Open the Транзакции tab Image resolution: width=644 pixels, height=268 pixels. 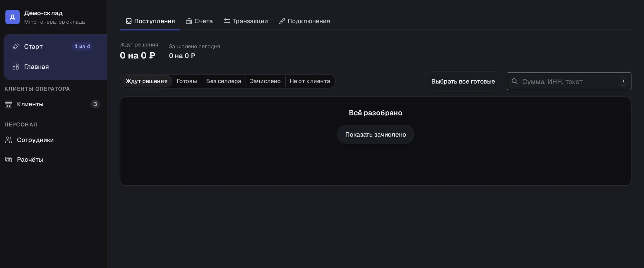coord(246,21)
